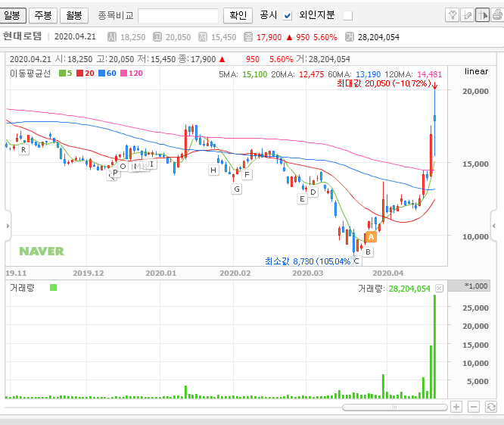This screenshot has width=504, height=425.
Task: Click the 이동평균선 legend label
Action: 30,73
